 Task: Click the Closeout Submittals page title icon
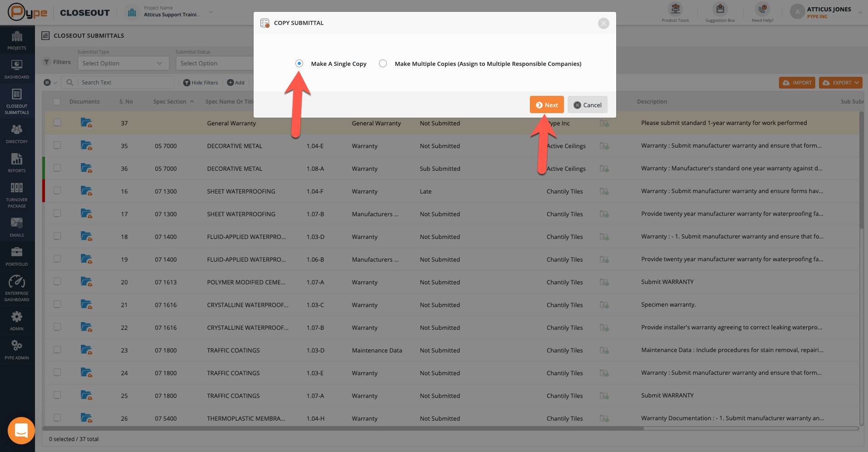[45, 35]
